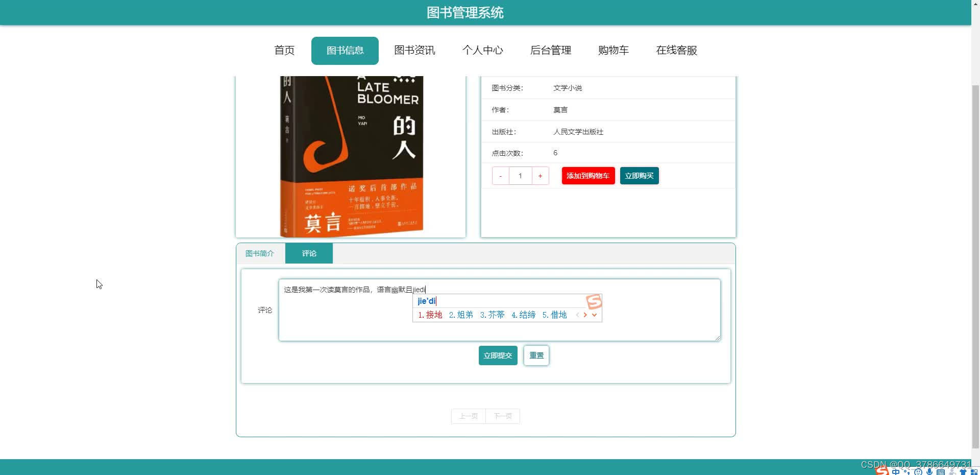Click the 下一页 pagination button

tap(503, 416)
